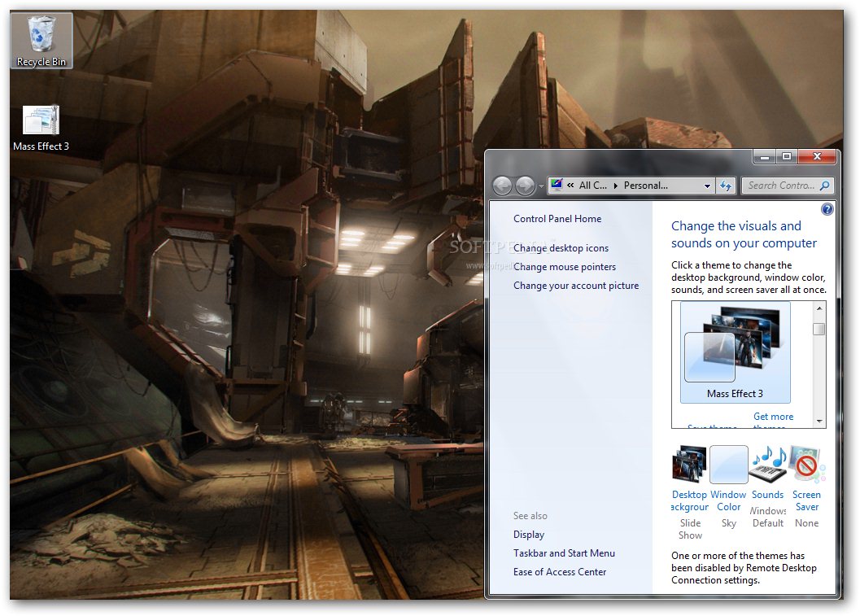Open the Window Color swatch icon
This screenshot has height=616, width=860.
pyautogui.click(x=728, y=465)
